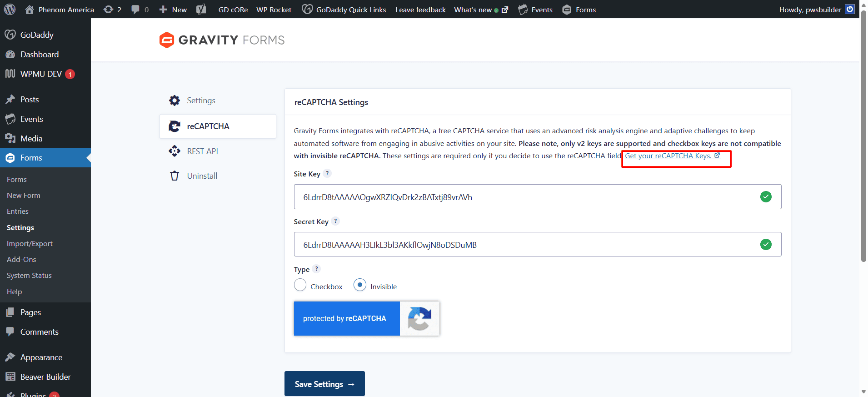Click the Comments bubble icon in sidebar
This screenshot has width=868, height=397.
pos(10,332)
